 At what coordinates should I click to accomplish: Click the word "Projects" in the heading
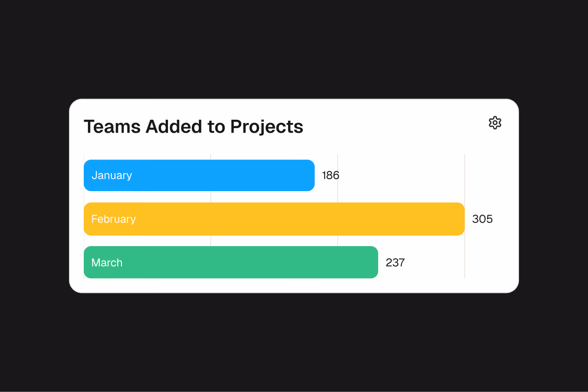[267, 127]
